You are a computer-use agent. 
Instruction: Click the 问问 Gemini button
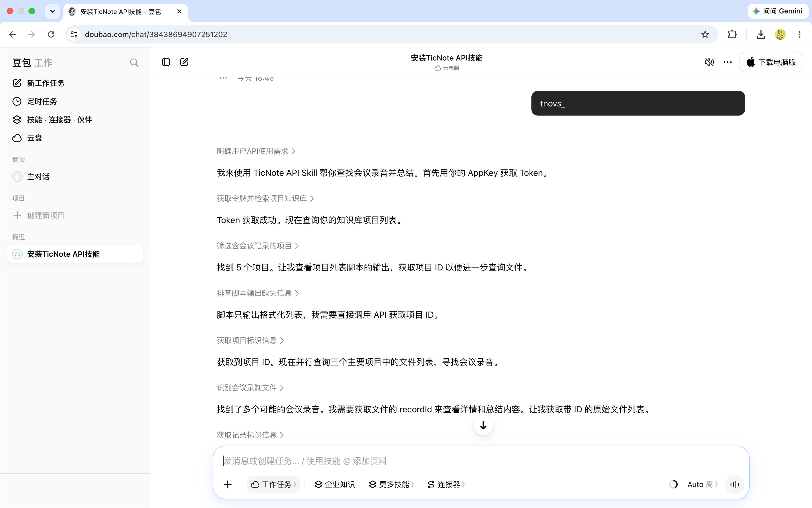click(x=777, y=11)
